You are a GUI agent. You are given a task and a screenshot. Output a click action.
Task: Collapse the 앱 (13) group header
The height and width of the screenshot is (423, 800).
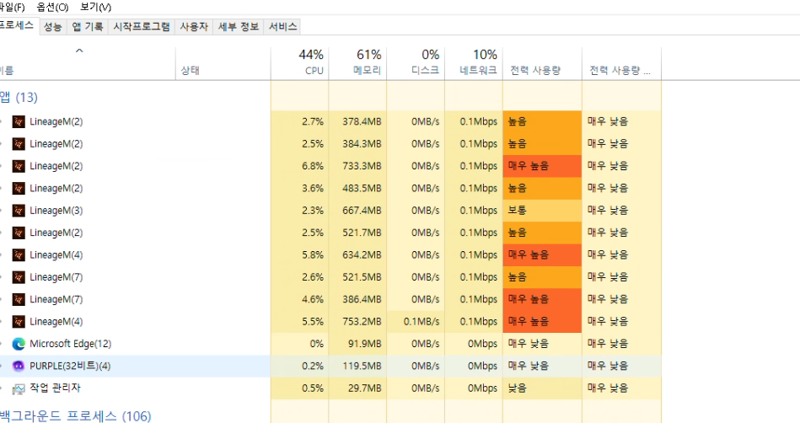pos(18,97)
